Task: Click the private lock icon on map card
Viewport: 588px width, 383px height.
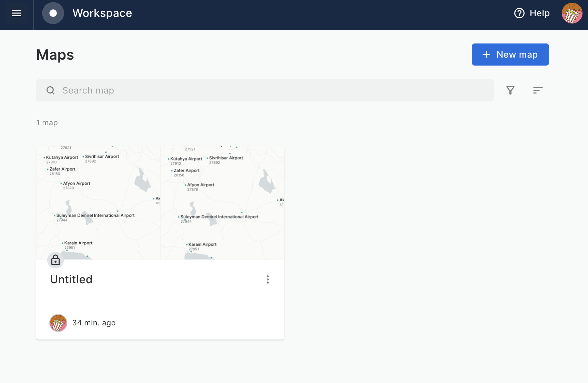Action: [55, 260]
